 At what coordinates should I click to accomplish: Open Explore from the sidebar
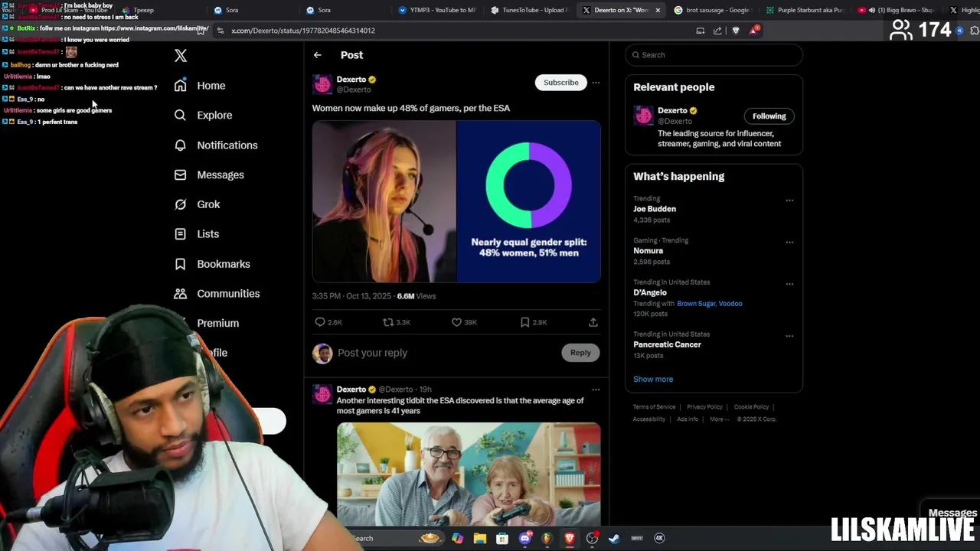[214, 116]
